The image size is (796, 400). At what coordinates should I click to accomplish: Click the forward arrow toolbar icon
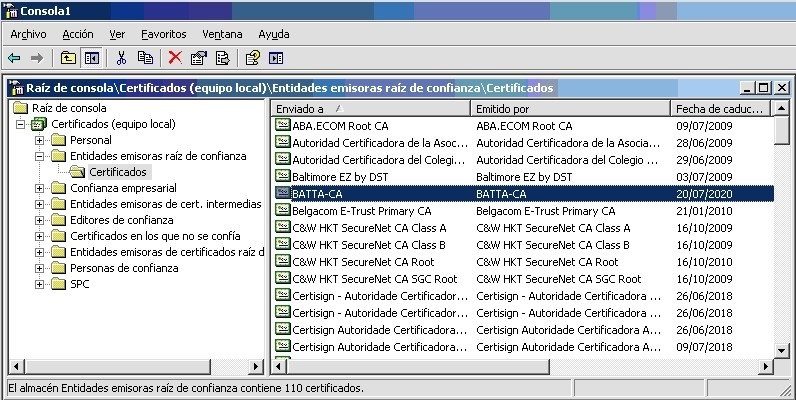37,58
